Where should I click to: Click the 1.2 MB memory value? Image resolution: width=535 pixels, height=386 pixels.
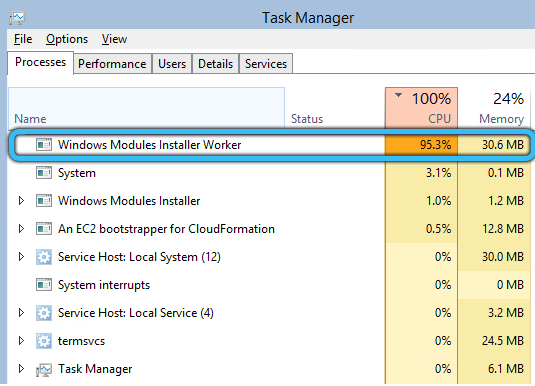click(x=506, y=201)
